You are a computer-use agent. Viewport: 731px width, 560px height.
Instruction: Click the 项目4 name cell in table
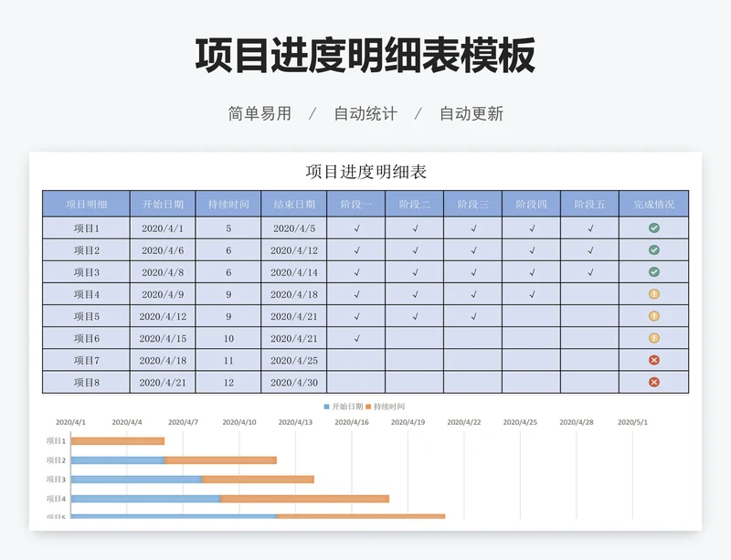tap(86, 294)
